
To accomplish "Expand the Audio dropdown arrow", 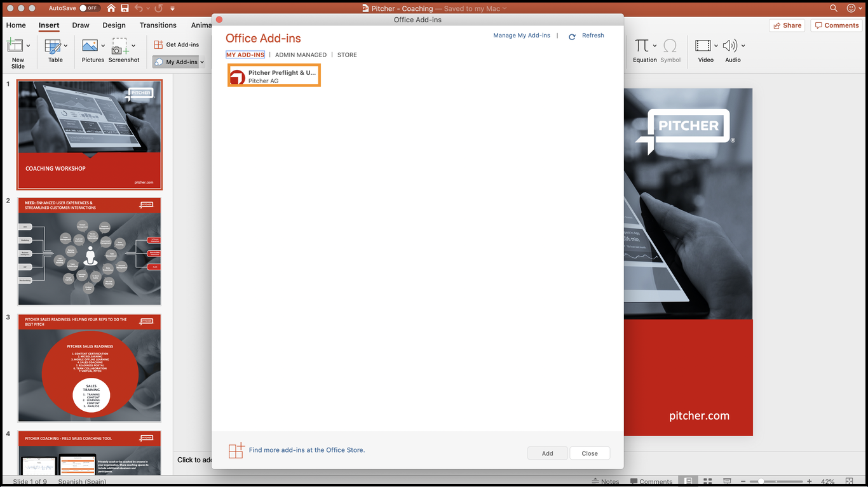I will [x=743, y=46].
